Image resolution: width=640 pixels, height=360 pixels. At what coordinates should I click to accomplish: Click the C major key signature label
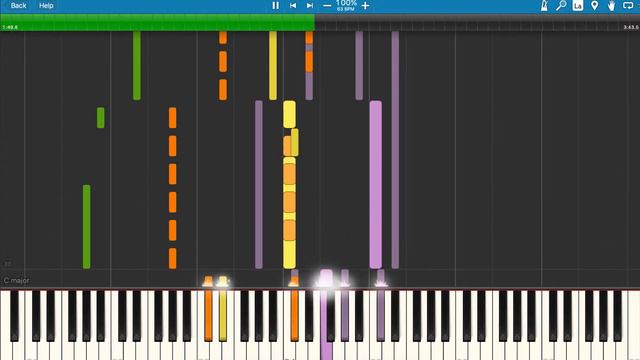[x=16, y=280]
